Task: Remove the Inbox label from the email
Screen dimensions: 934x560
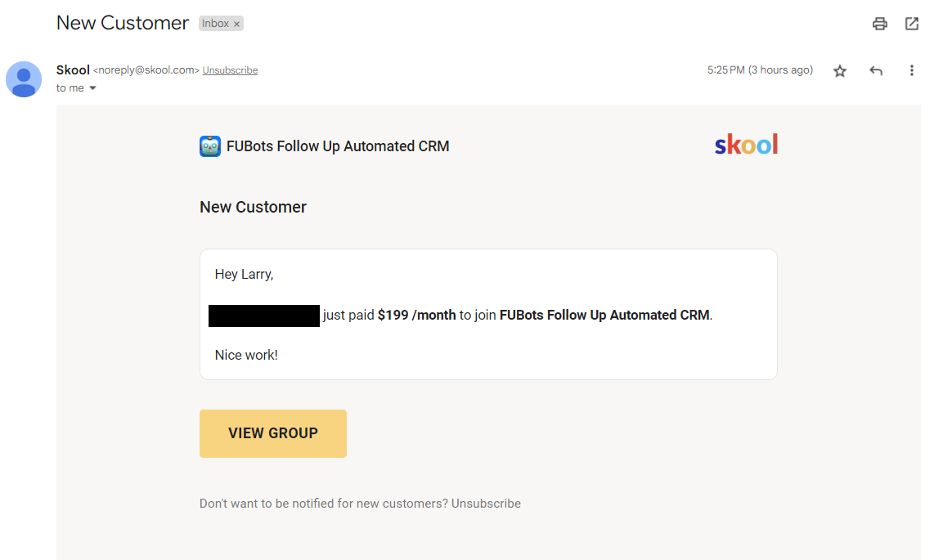Action: tap(236, 23)
